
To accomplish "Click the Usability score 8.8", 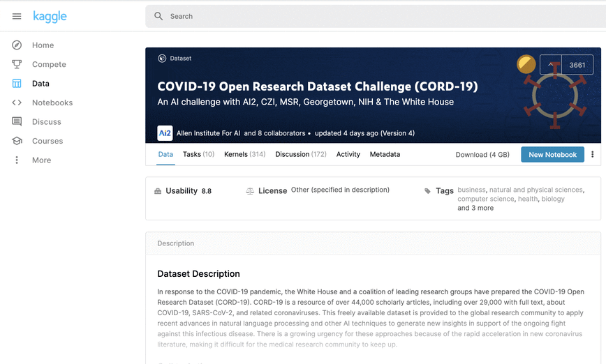I will (207, 191).
